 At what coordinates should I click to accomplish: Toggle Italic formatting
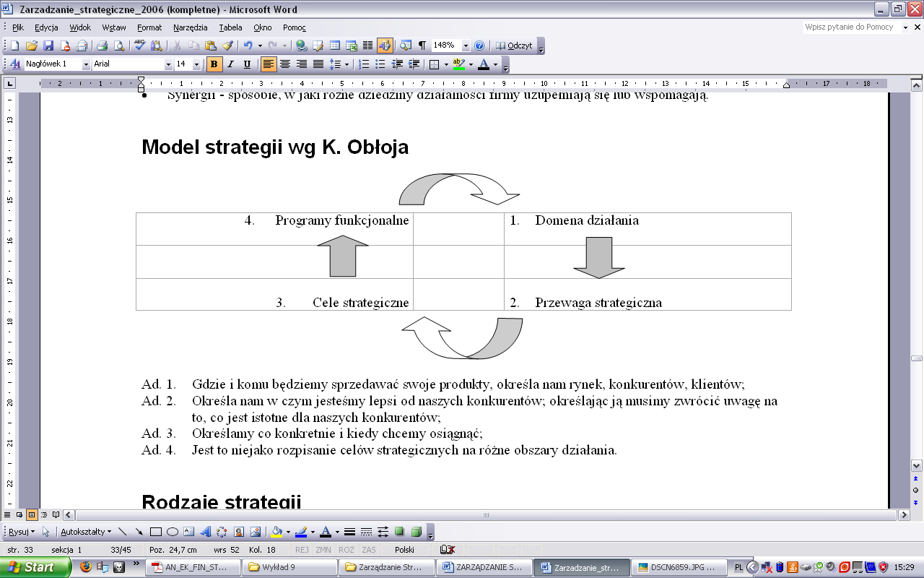click(x=230, y=64)
